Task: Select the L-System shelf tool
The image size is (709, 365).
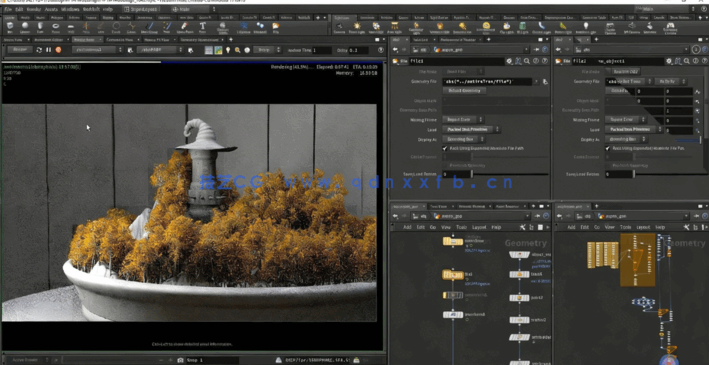Action: [244, 27]
